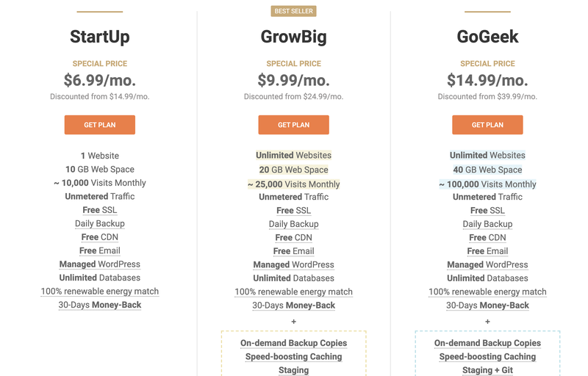Click Free Email in StartUp plan
The width and height of the screenshot is (588, 376).
(x=100, y=250)
